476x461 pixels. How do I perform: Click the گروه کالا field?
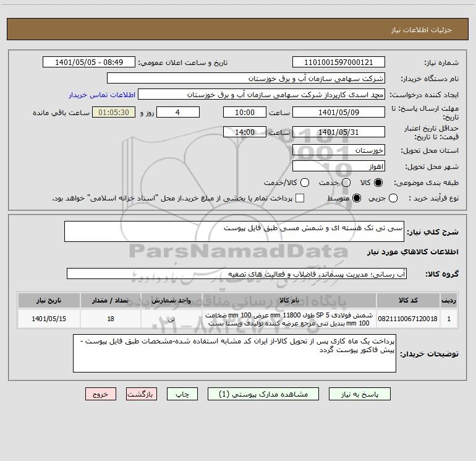(x=237, y=274)
